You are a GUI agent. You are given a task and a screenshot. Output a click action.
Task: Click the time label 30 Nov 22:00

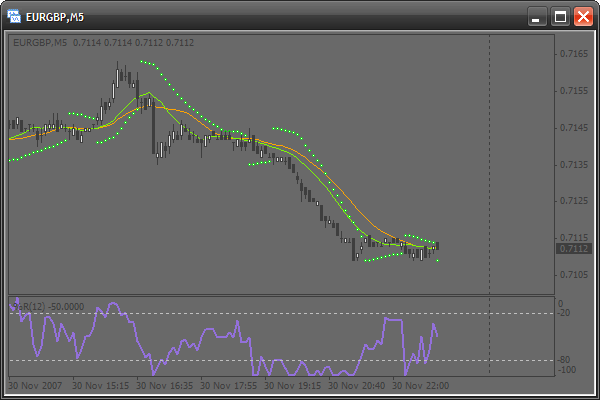click(x=421, y=385)
